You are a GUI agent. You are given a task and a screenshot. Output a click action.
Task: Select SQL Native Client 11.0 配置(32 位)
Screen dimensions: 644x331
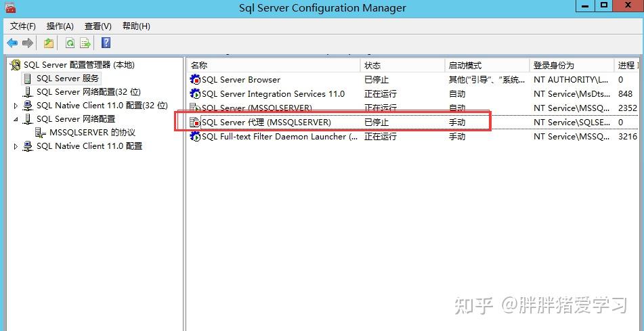click(x=102, y=106)
